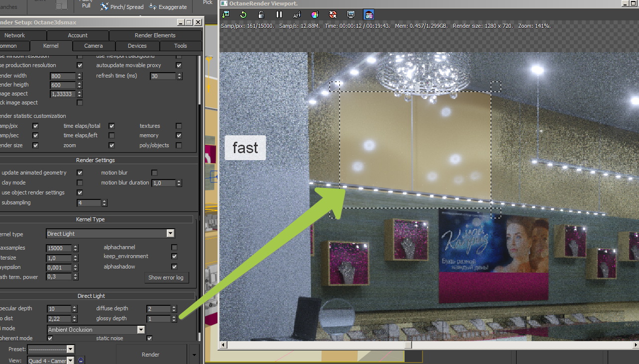Screen dimensions: 639x364
Task: Open the kernel type Direct Light dropdown
Action: click(110, 233)
